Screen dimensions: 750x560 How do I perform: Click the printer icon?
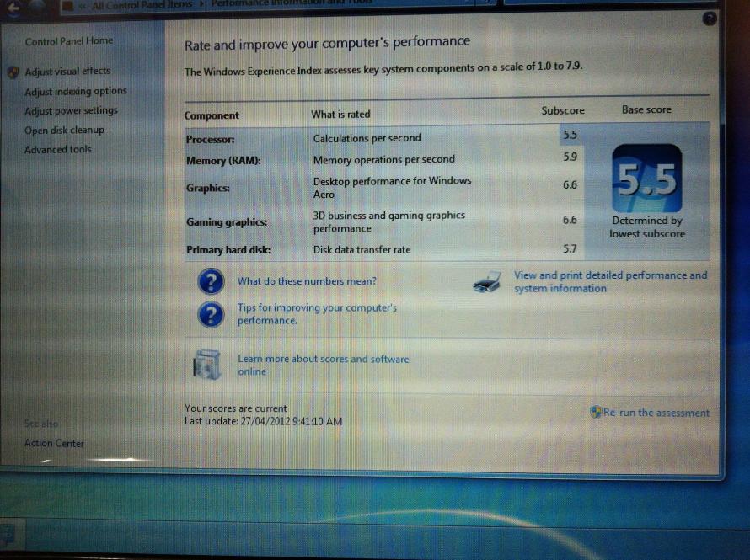point(487,282)
